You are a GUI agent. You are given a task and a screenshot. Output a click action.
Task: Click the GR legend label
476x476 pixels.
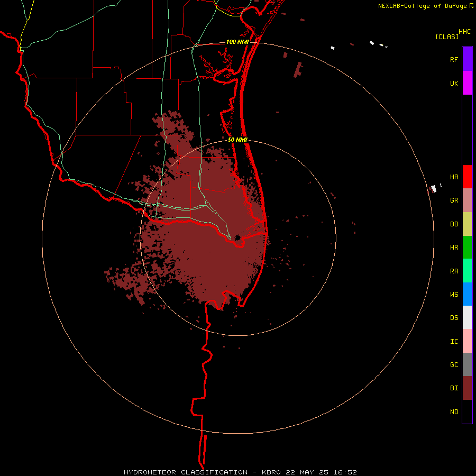454,200
